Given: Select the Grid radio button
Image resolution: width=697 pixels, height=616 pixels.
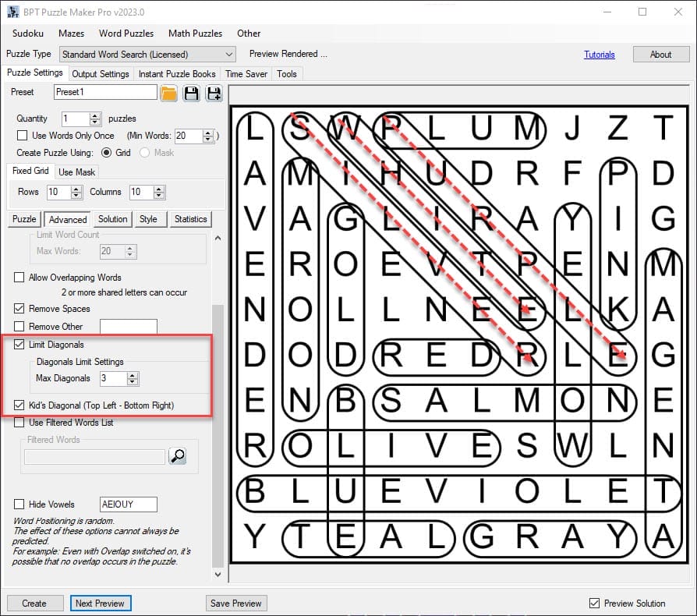Looking at the screenshot, I should point(107,153).
